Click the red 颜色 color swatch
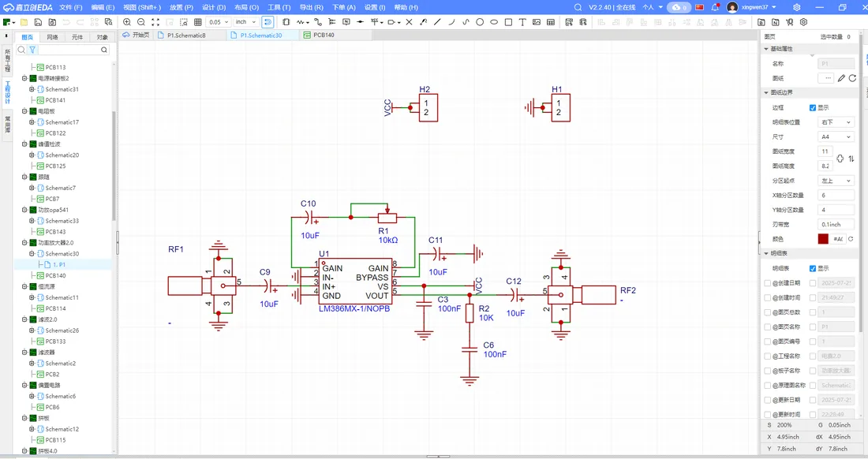The height and width of the screenshot is (459, 868). point(823,239)
